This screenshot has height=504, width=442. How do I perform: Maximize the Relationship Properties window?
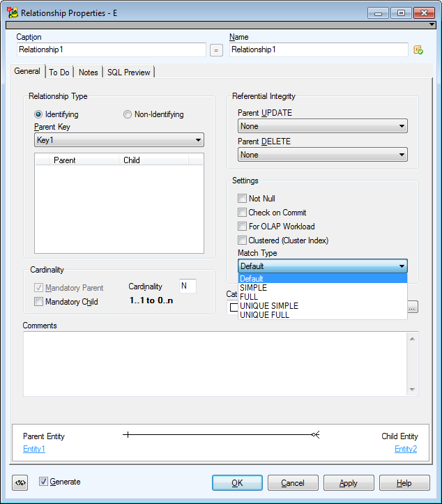401,13
